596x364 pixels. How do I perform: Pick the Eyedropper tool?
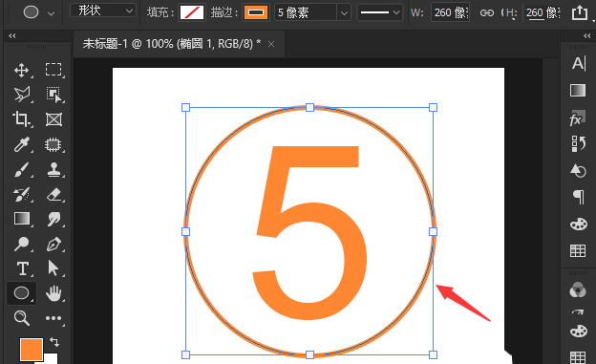point(22,145)
